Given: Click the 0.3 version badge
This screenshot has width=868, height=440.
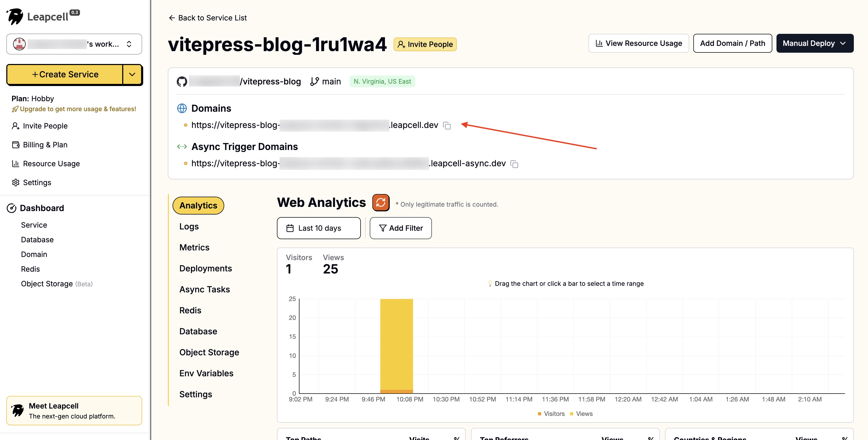Looking at the screenshot, I should click(x=74, y=13).
